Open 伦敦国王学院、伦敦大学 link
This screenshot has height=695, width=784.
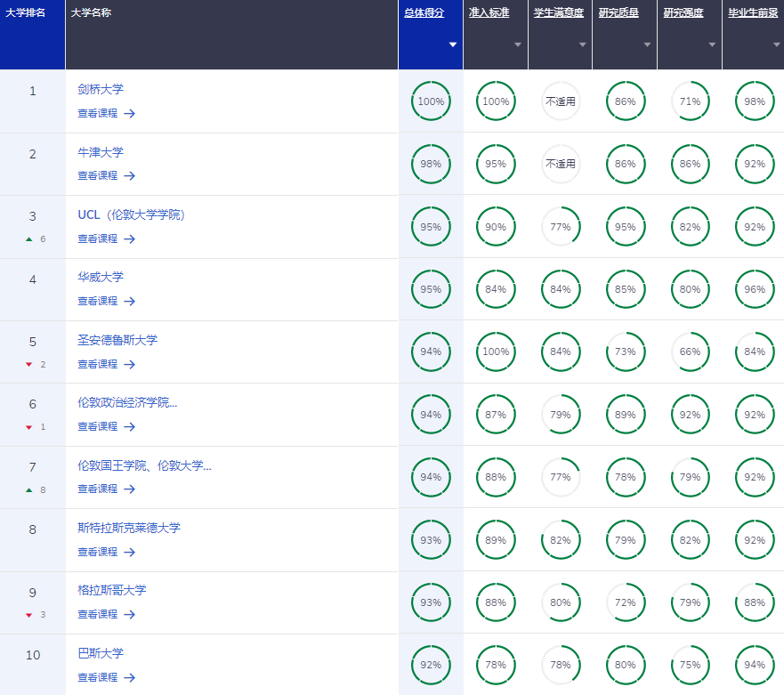(144, 466)
